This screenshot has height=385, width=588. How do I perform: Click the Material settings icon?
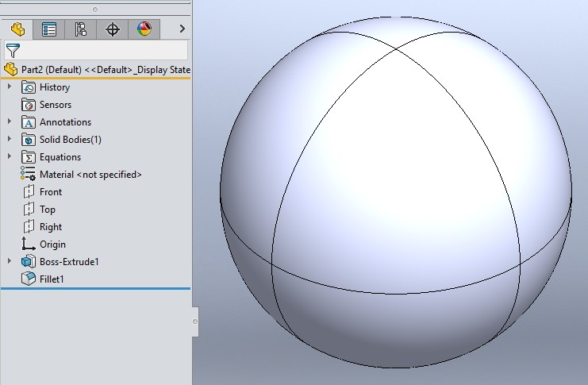point(28,174)
